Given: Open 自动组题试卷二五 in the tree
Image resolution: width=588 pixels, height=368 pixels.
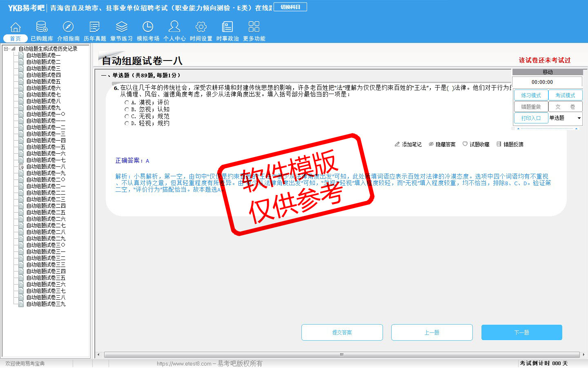Looking at the screenshot, I should pos(46,212).
